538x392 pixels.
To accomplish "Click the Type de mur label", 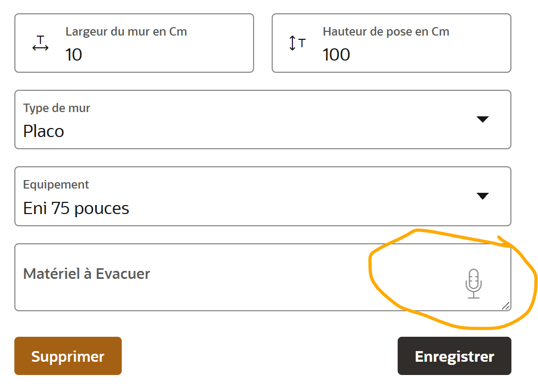I will (x=57, y=108).
